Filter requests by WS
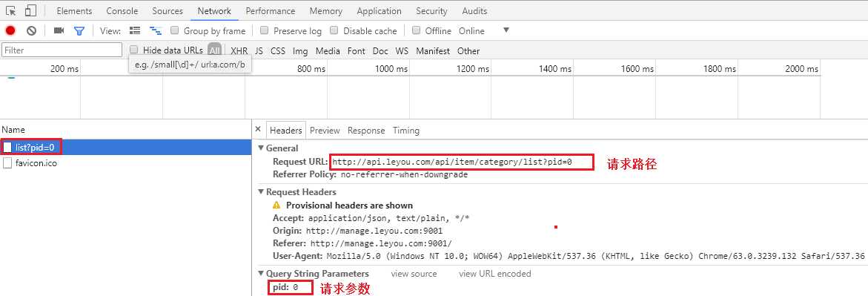 (x=402, y=50)
